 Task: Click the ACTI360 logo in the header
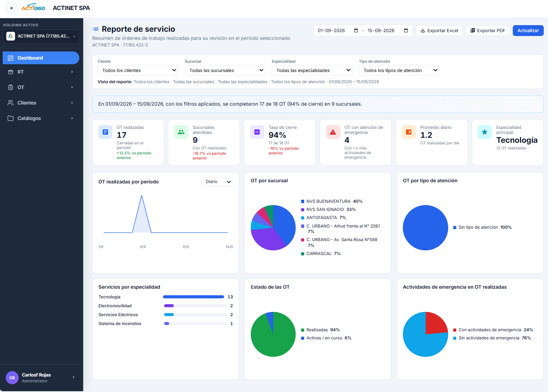click(x=33, y=8)
